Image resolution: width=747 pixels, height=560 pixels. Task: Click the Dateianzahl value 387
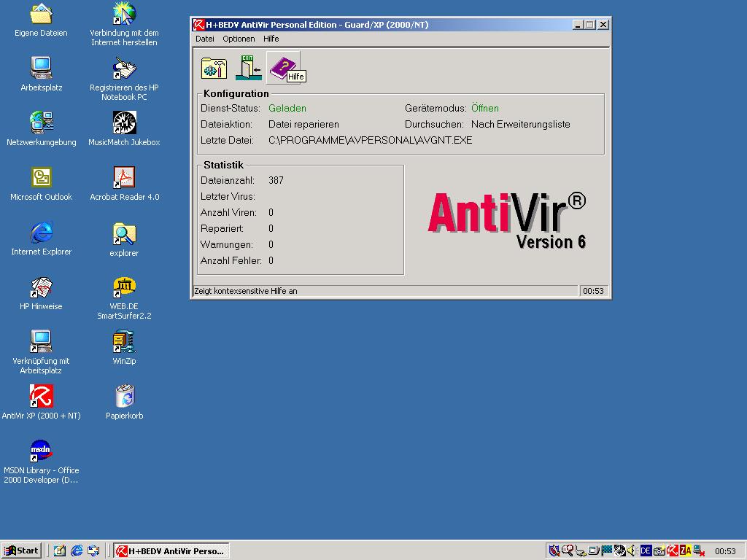click(x=276, y=181)
